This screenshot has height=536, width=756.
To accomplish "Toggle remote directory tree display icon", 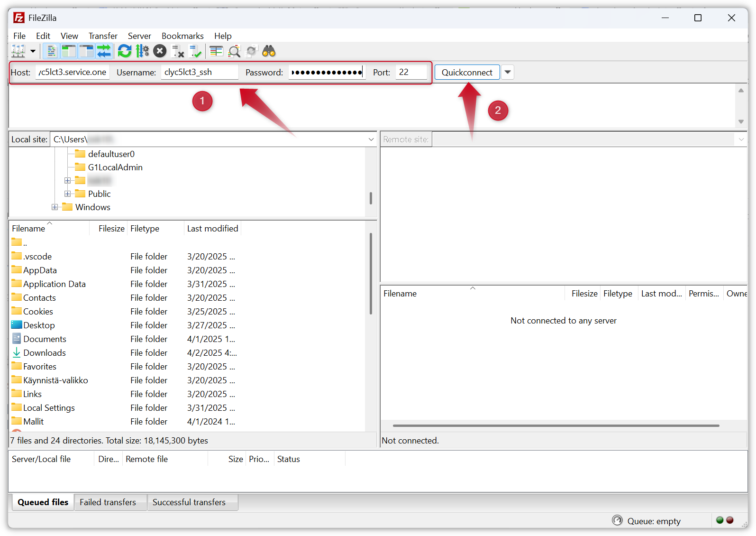I will coord(86,51).
